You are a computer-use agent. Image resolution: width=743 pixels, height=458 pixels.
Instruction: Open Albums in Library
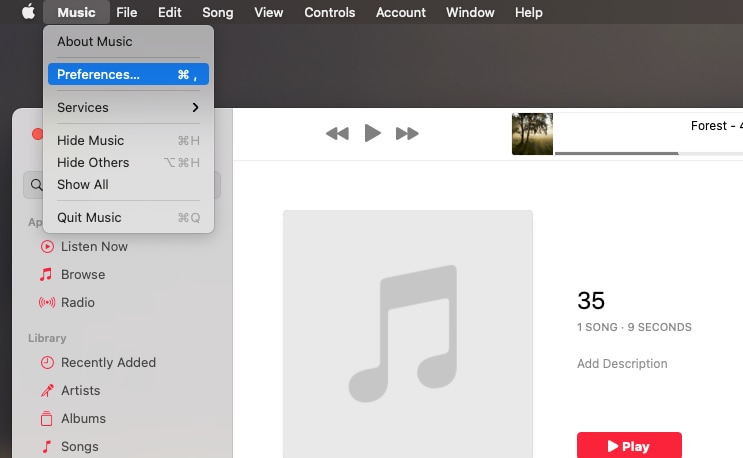pos(83,418)
